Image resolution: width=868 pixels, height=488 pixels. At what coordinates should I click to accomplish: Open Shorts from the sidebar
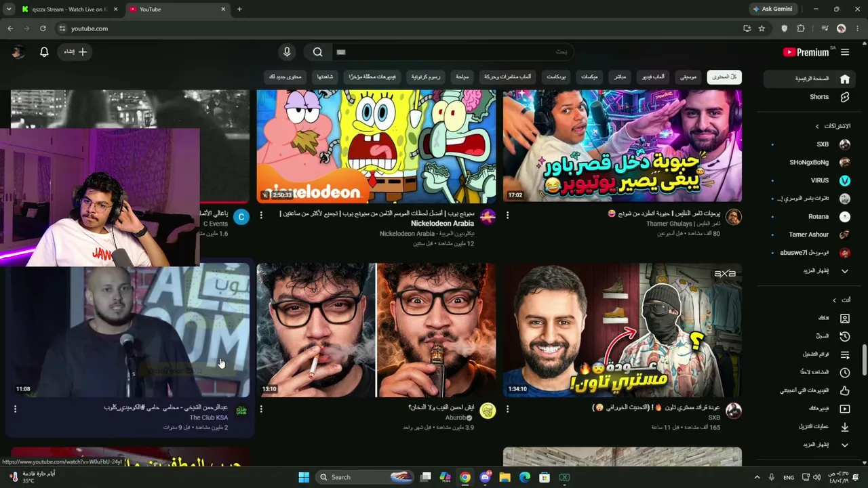pos(808,97)
